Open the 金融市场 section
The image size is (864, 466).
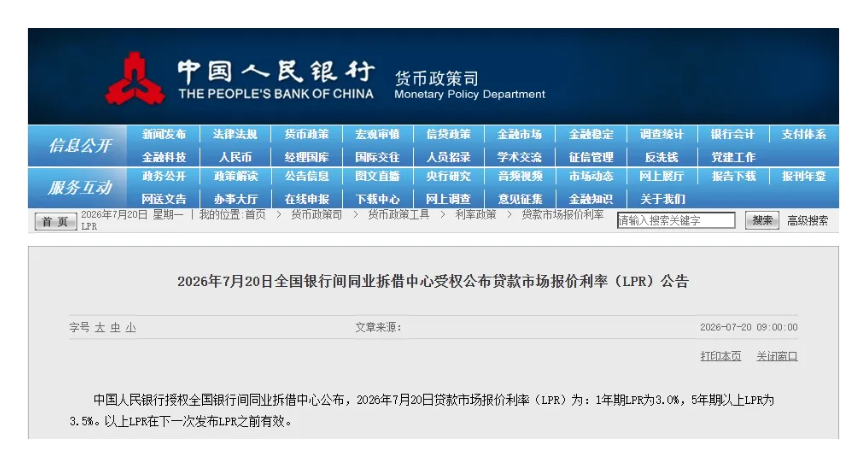[519, 134]
